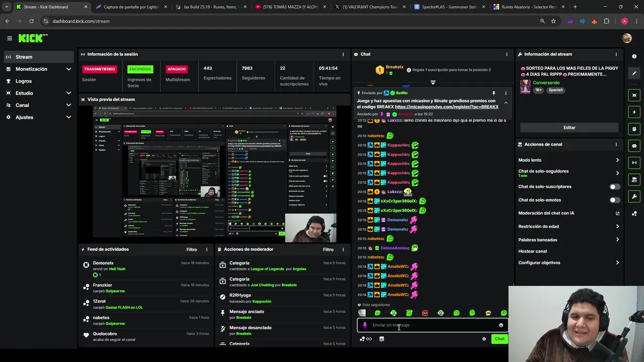Click the Editar stream info button

click(569, 128)
